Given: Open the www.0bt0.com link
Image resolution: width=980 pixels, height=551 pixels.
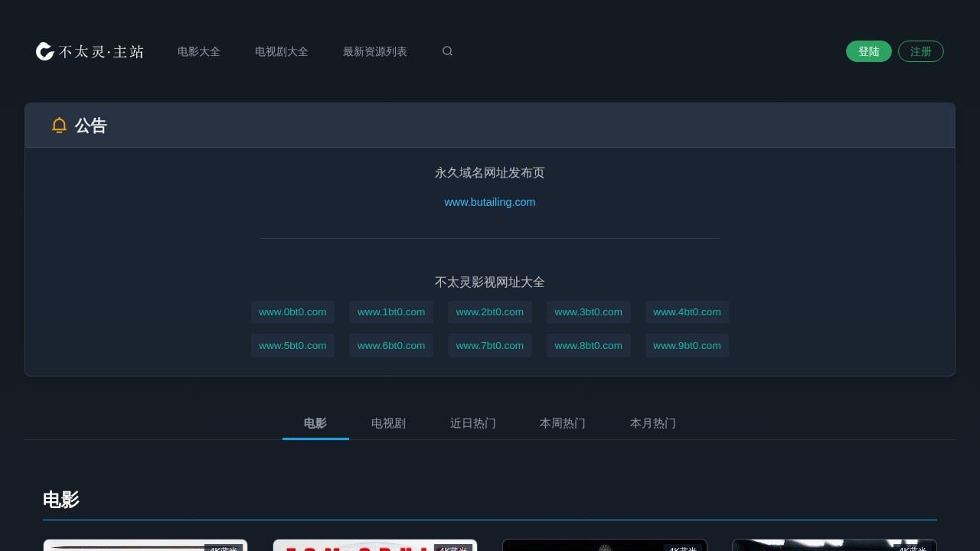Looking at the screenshot, I should [x=292, y=312].
